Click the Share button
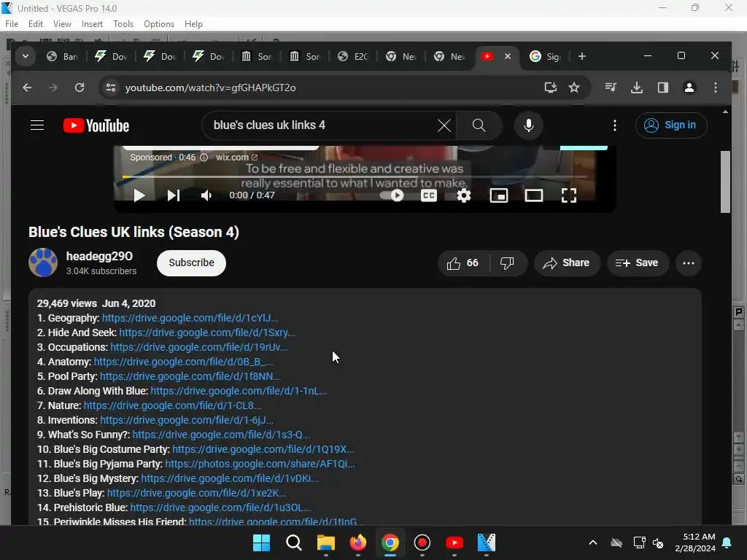747x560 pixels. pos(566,262)
